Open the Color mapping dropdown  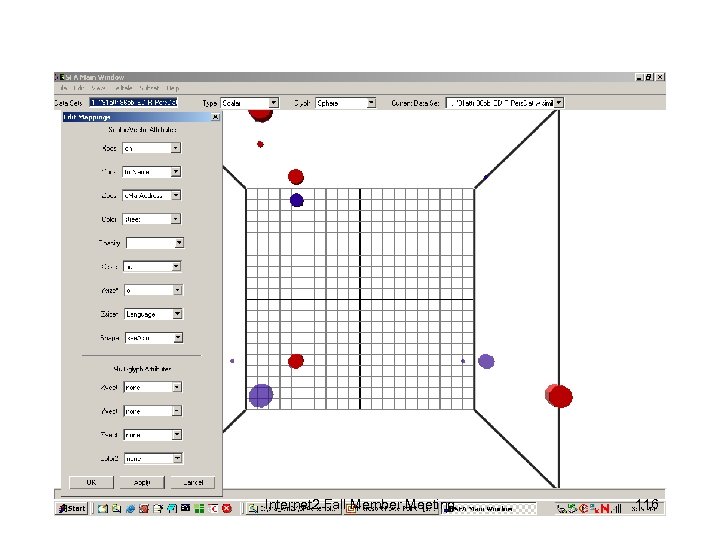point(175,219)
